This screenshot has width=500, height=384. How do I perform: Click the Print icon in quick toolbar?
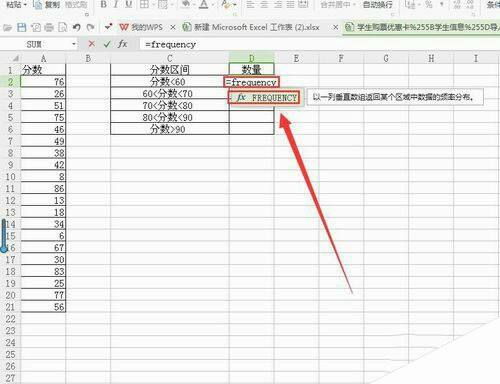click(49, 27)
